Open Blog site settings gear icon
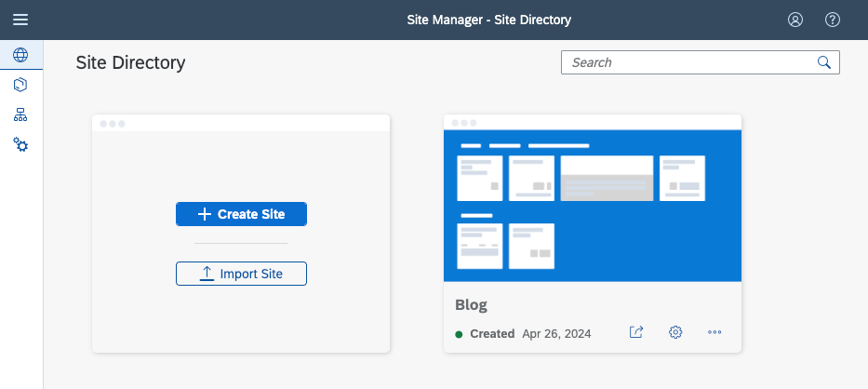868x389 pixels. click(x=675, y=332)
